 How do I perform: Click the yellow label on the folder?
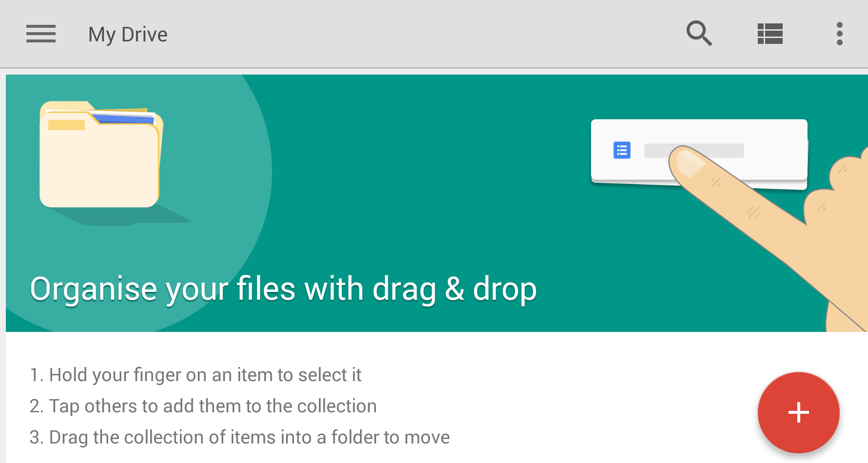pos(66,125)
